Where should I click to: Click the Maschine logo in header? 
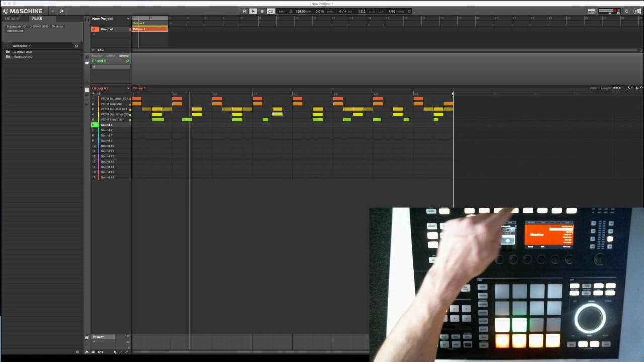(x=23, y=11)
